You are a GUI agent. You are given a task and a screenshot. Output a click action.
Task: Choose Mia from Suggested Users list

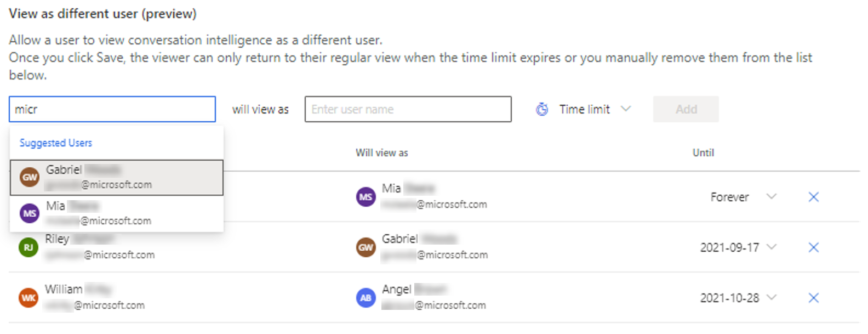117,213
